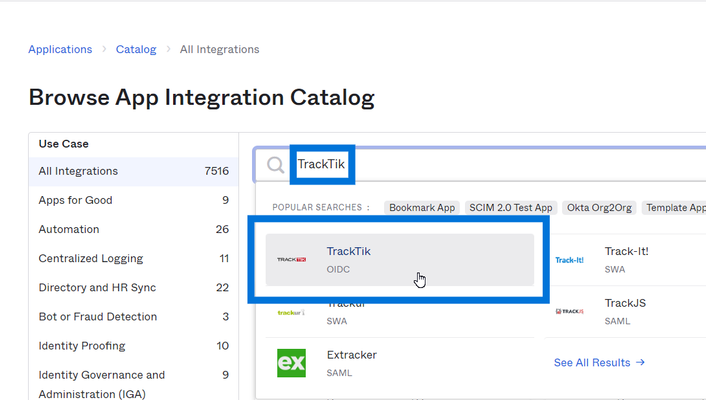Click the Trackur logo icon

click(291, 312)
